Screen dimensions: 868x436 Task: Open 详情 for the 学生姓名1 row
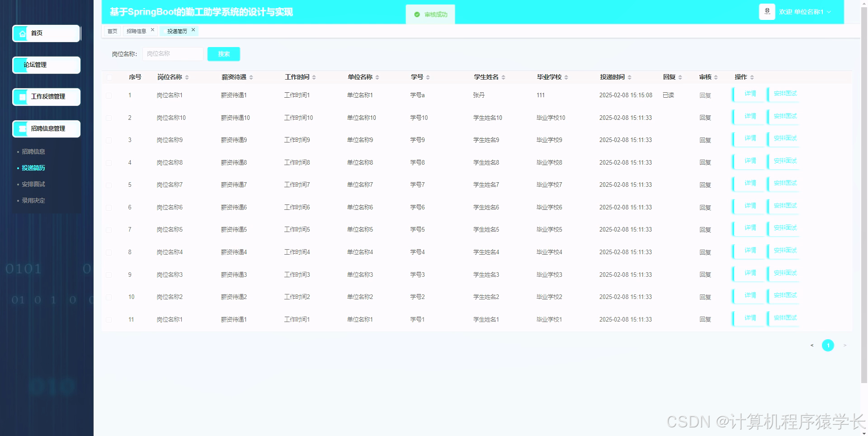pyautogui.click(x=748, y=318)
